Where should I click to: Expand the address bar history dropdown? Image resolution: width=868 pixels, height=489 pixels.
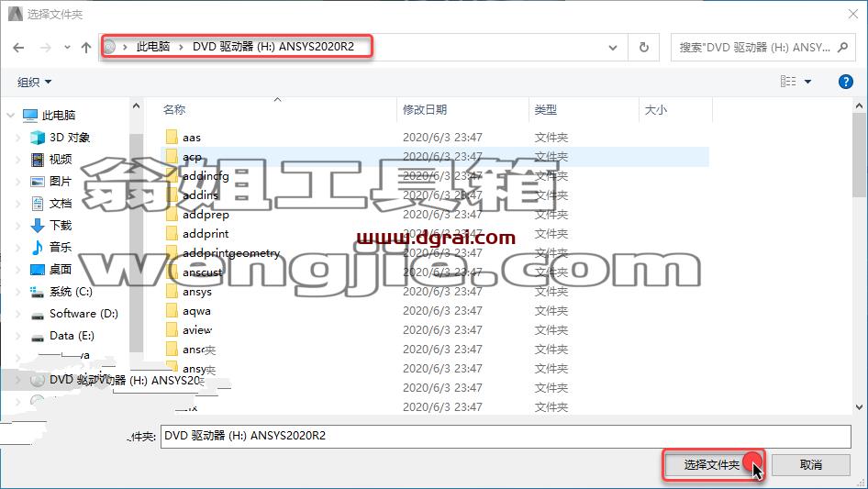click(x=613, y=48)
